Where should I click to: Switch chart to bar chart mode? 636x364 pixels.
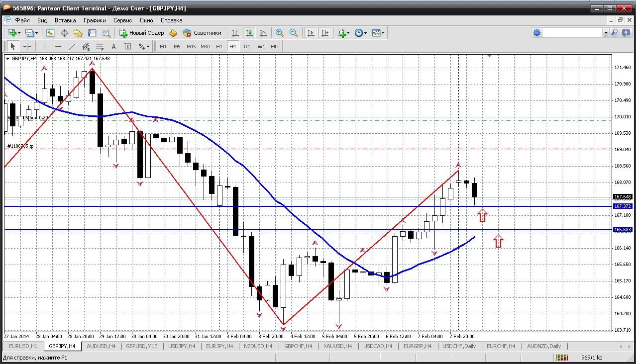[x=235, y=33]
